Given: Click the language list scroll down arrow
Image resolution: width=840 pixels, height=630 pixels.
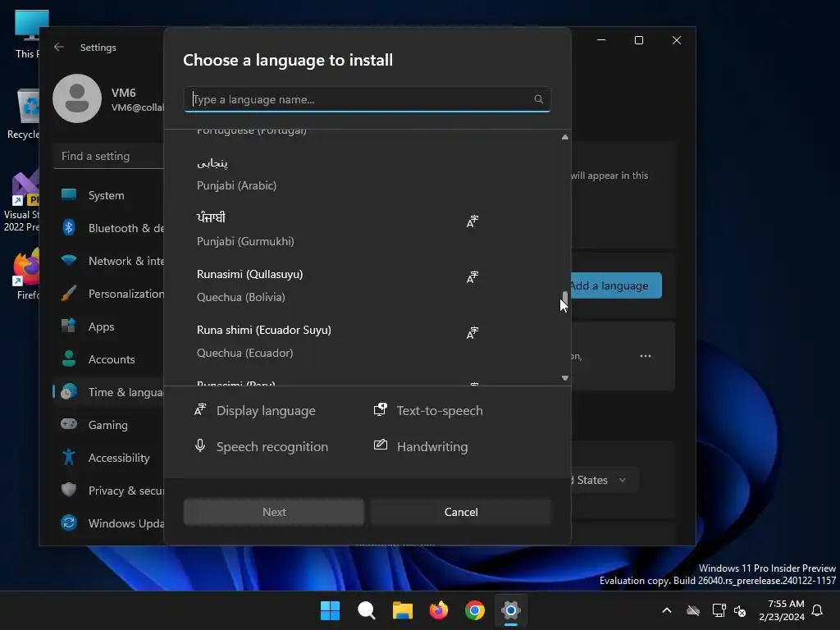Looking at the screenshot, I should (x=564, y=377).
